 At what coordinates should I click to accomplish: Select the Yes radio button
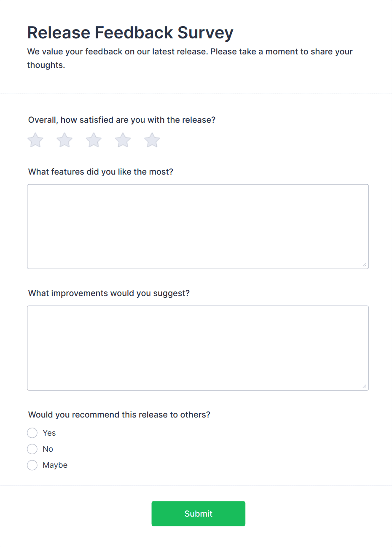pyautogui.click(x=32, y=433)
